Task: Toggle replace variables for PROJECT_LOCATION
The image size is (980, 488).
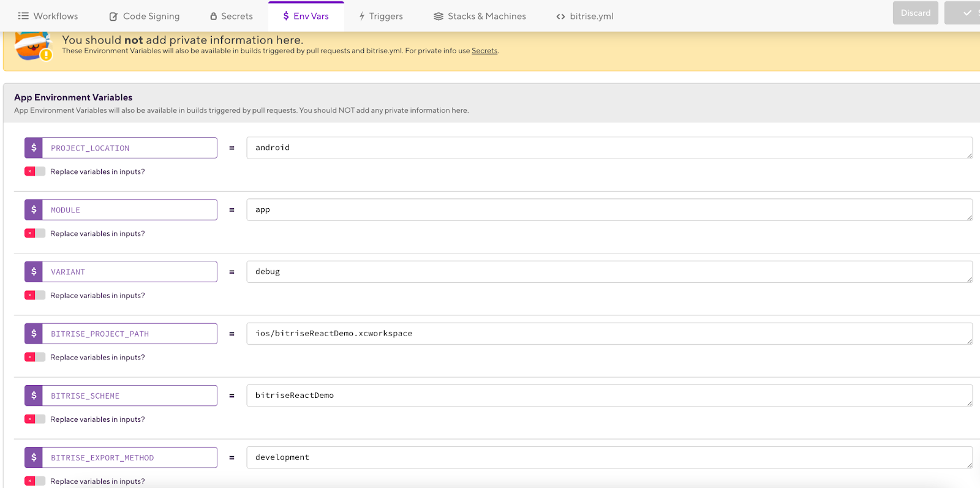Action: pyautogui.click(x=35, y=171)
